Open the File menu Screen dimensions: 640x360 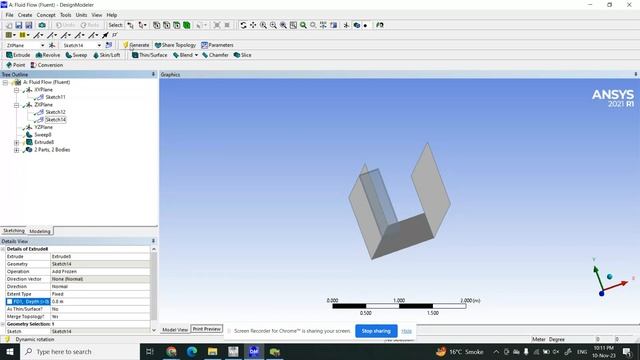[x=9, y=15]
